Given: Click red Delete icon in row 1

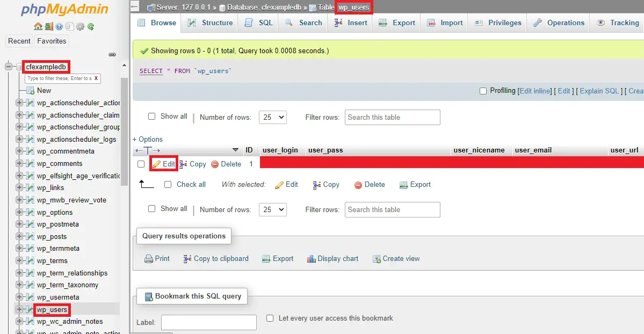Looking at the screenshot, I should point(215,164).
